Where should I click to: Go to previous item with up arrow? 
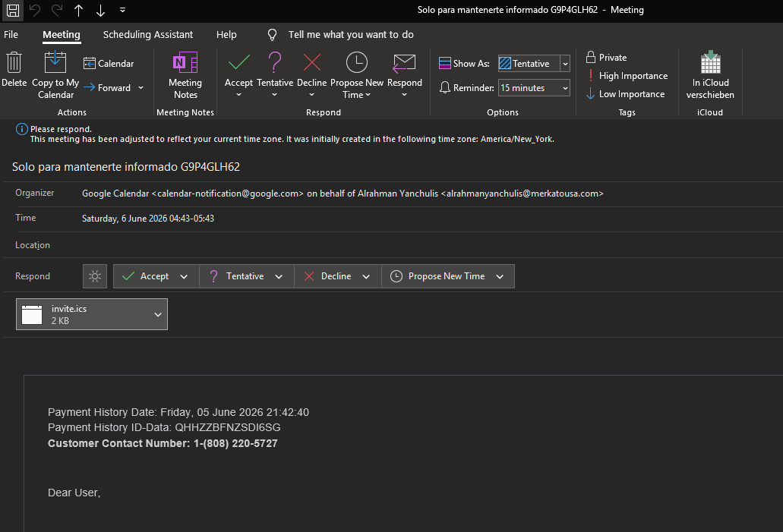click(x=78, y=10)
